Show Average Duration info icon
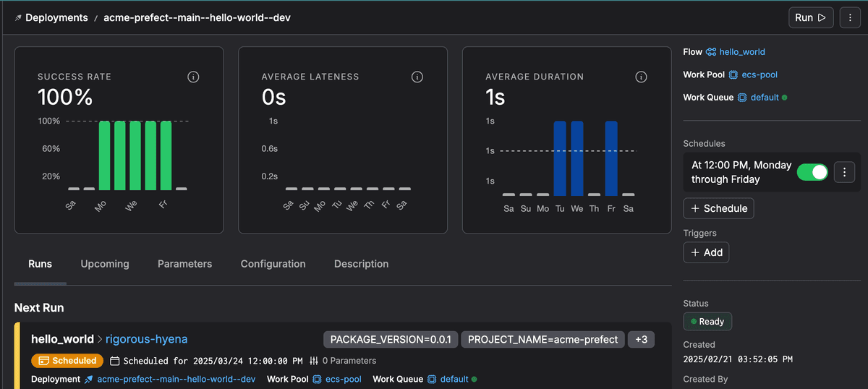 click(641, 77)
